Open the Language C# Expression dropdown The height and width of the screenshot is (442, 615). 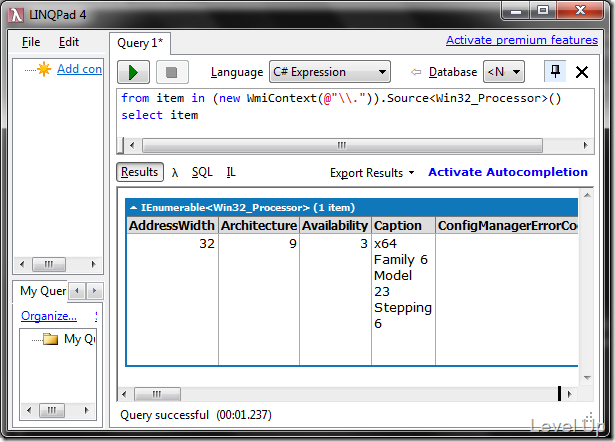click(329, 72)
